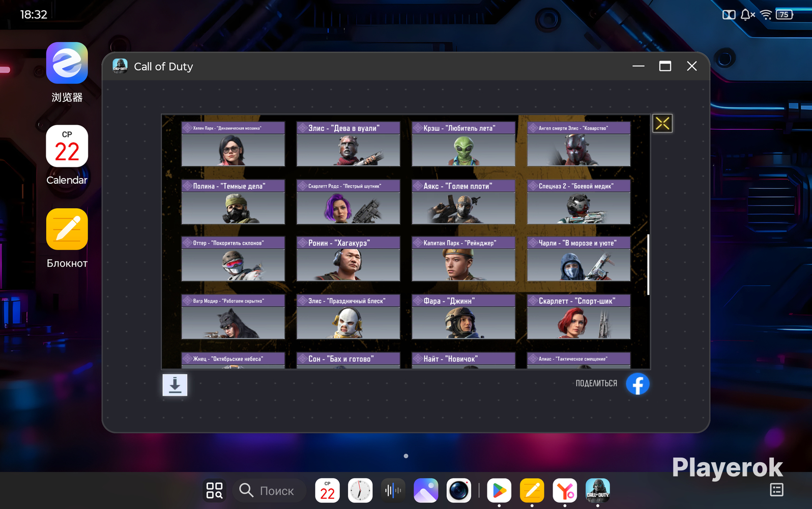812x509 pixels.
Task: Select Элис "Дева в вуали" card
Action: [x=349, y=144]
